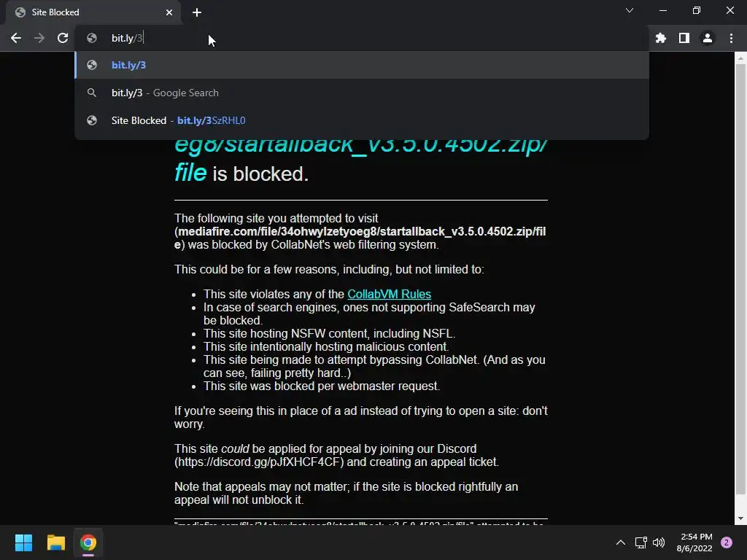Open a new tab with the plus
The image size is (747, 560).
pyautogui.click(x=197, y=12)
